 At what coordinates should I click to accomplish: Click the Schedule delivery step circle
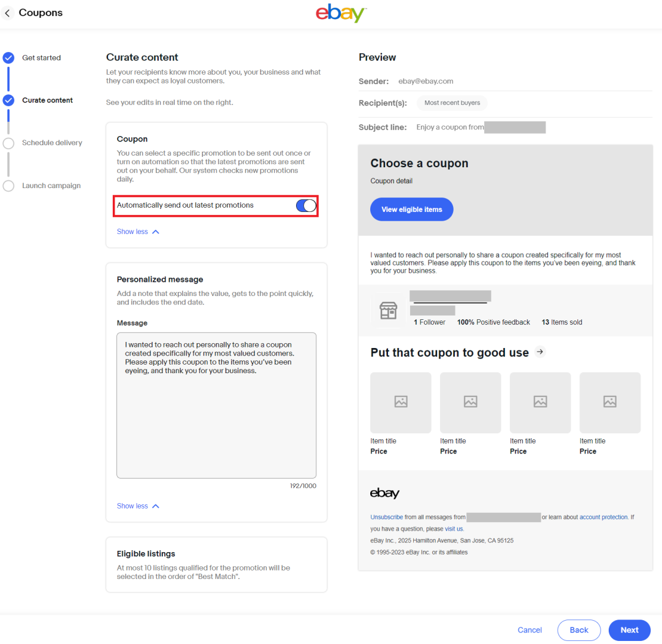[x=8, y=143]
